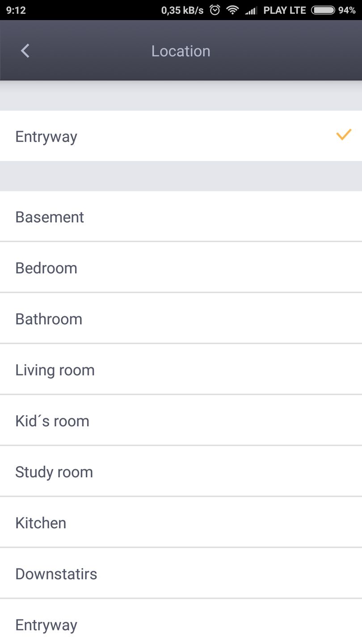Tap the cellular signal strength icon

[251, 10]
